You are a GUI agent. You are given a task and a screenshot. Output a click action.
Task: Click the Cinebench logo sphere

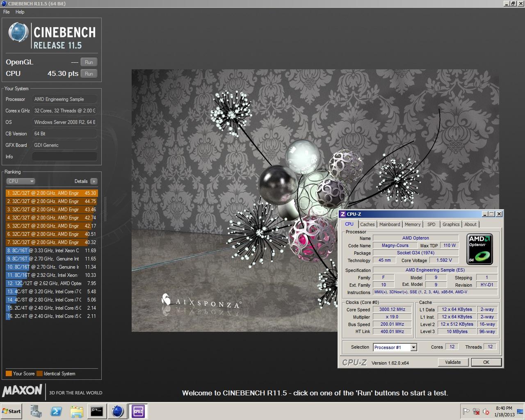tap(18, 33)
